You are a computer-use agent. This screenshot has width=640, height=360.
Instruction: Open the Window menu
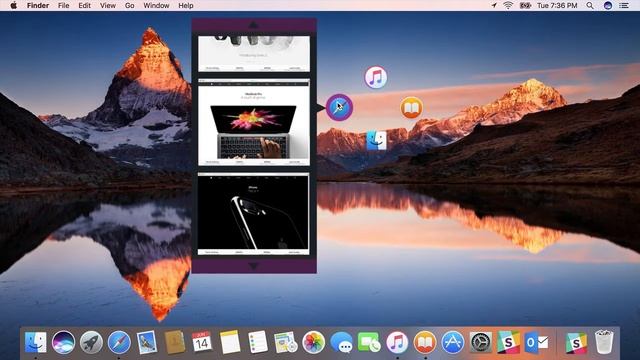[x=156, y=5]
